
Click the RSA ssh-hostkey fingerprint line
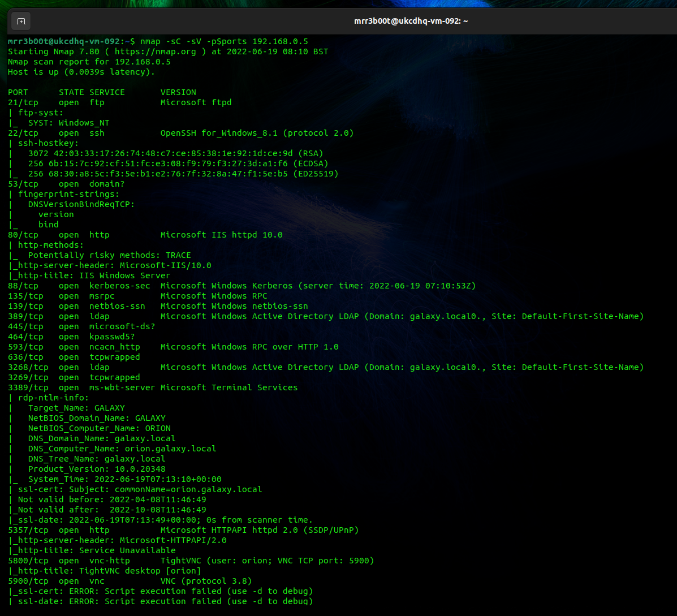(x=176, y=154)
